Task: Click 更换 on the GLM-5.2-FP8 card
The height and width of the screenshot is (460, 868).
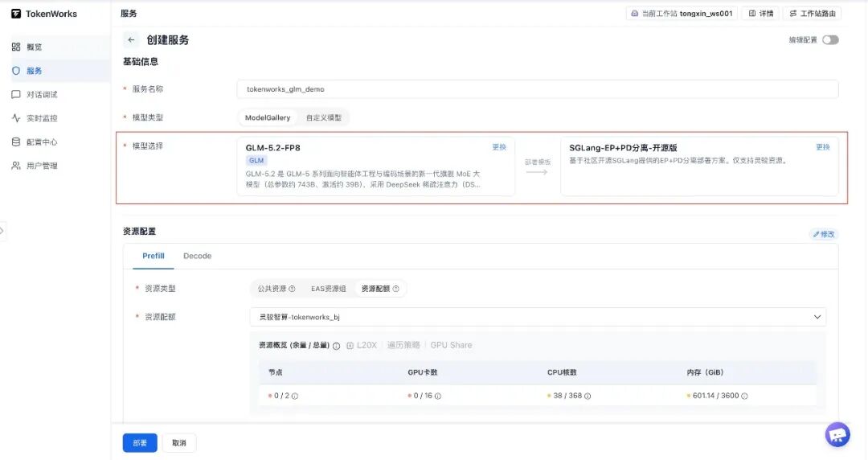Action: point(499,147)
